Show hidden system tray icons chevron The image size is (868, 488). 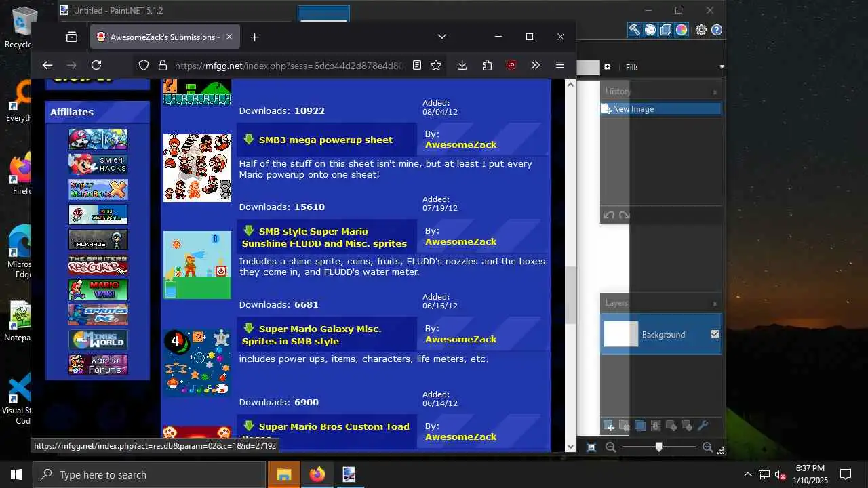point(747,474)
